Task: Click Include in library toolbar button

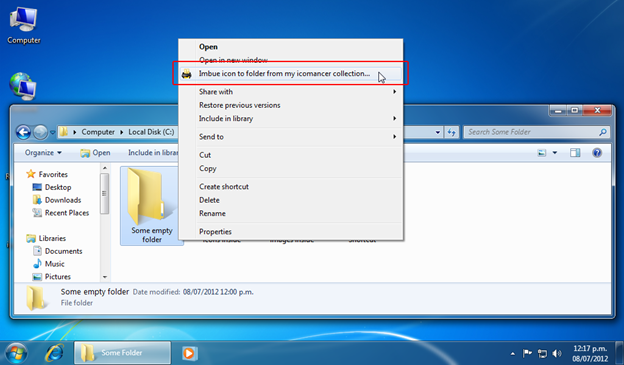Action: click(x=152, y=152)
